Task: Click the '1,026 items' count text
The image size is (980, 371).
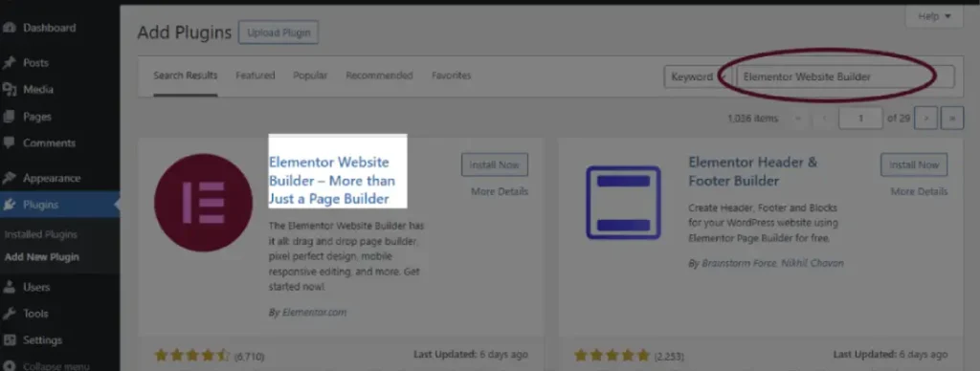Action: pos(753,118)
